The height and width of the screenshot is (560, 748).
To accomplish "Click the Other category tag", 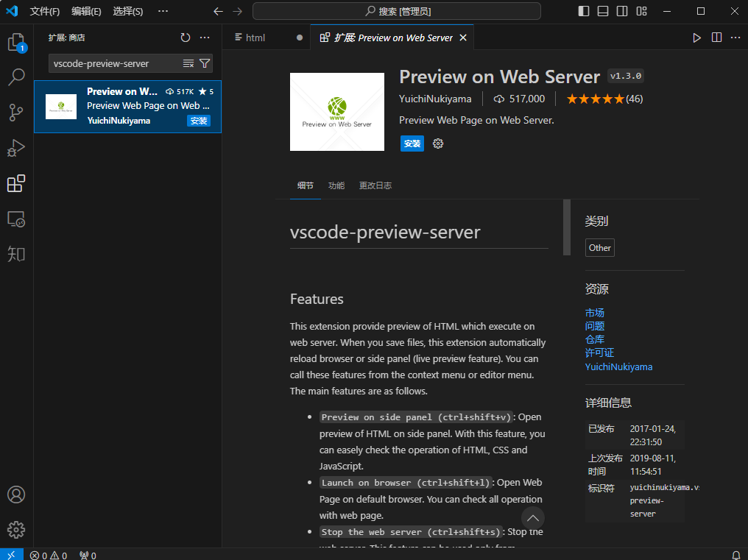I will (x=599, y=247).
